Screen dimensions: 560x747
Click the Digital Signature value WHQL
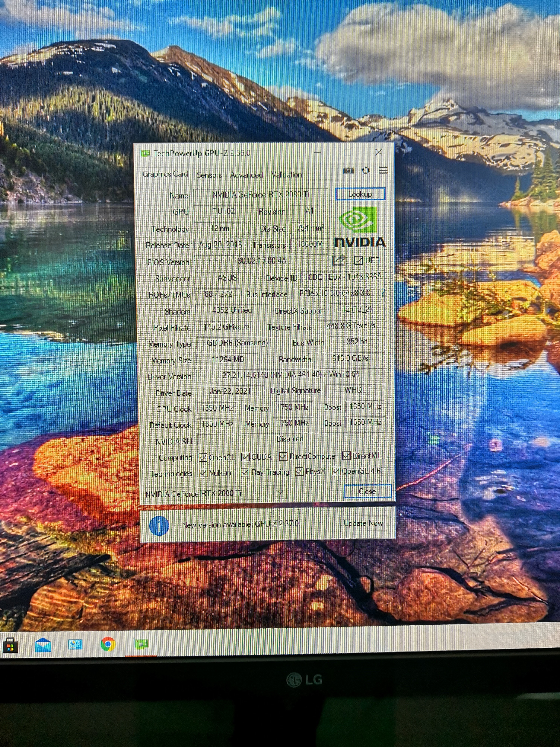355,390
